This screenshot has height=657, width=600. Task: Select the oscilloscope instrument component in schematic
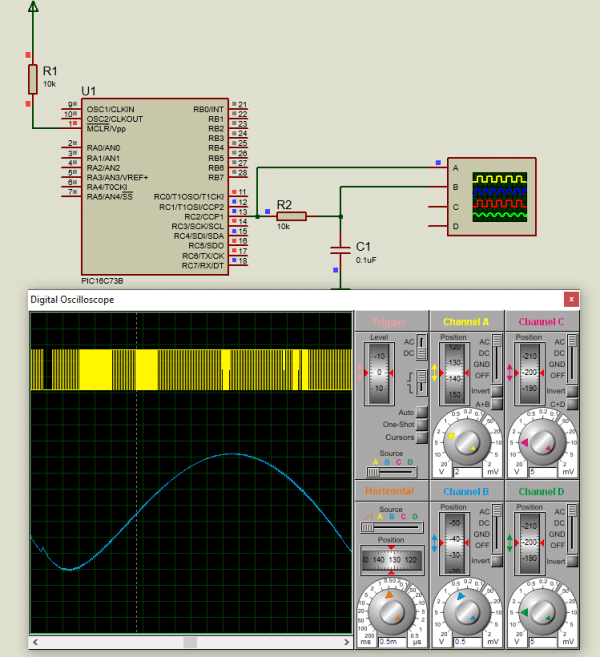click(x=491, y=197)
